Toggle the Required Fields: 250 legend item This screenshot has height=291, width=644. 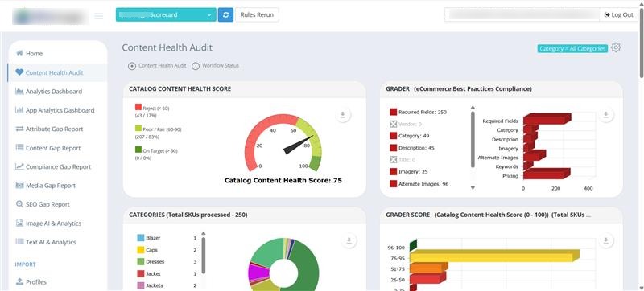point(418,112)
